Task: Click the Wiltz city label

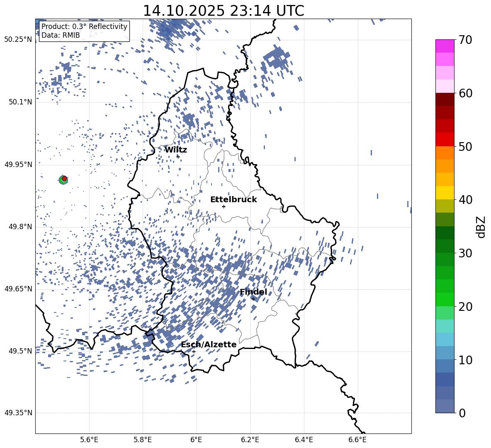Action: (x=176, y=150)
